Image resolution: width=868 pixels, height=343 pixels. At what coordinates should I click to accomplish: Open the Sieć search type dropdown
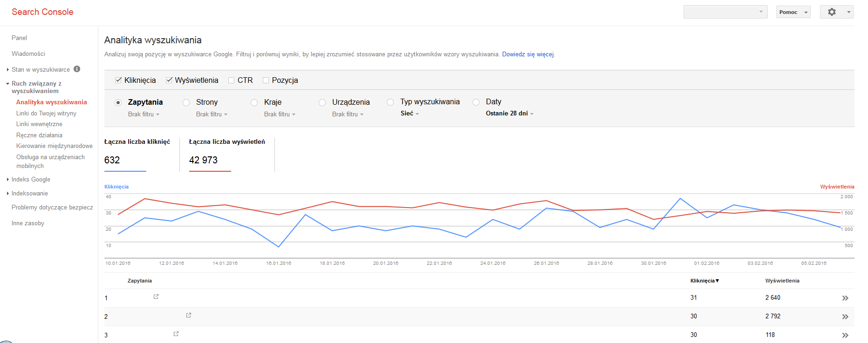pyautogui.click(x=410, y=114)
